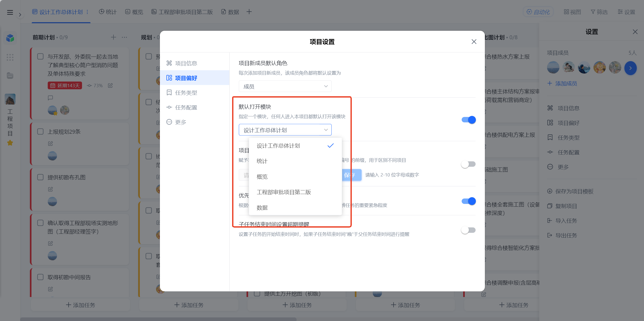Toggle 子任务结束时间设置超期提醒 switch
This screenshot has width=644, height=321.
[469, 230]
